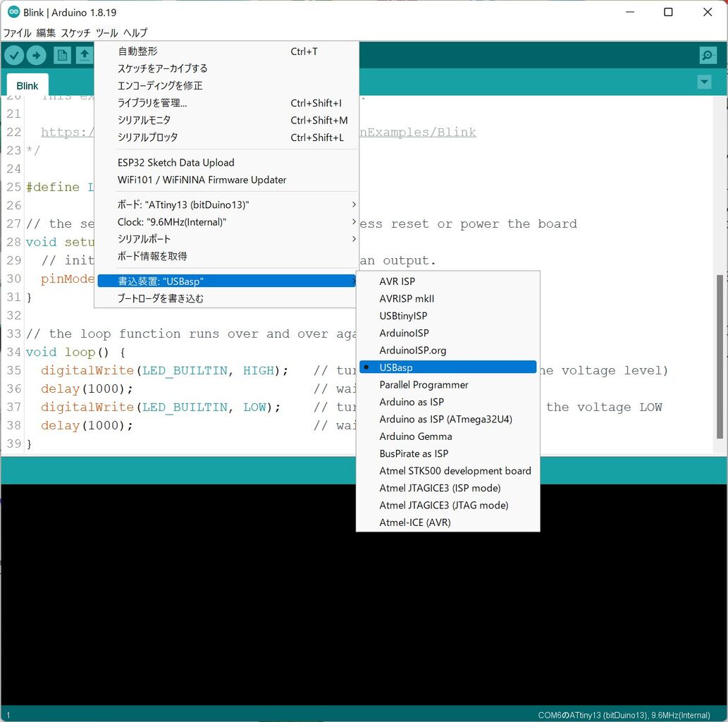Open the 編集 menu
This screenshot has width=728, height=722.
46,33
